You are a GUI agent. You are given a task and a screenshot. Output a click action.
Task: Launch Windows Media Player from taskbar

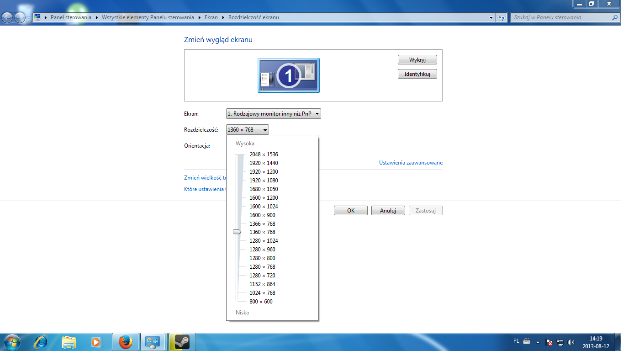pyautogui.click(x=96, y=341)
